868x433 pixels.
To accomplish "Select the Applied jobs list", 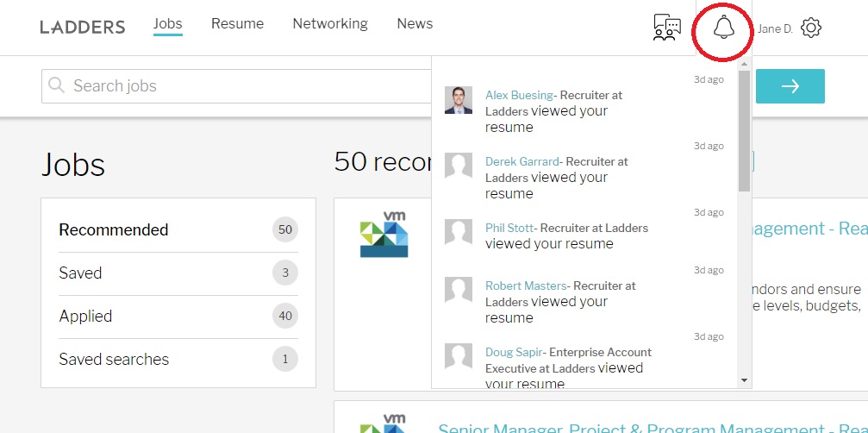I will [178, 317].
